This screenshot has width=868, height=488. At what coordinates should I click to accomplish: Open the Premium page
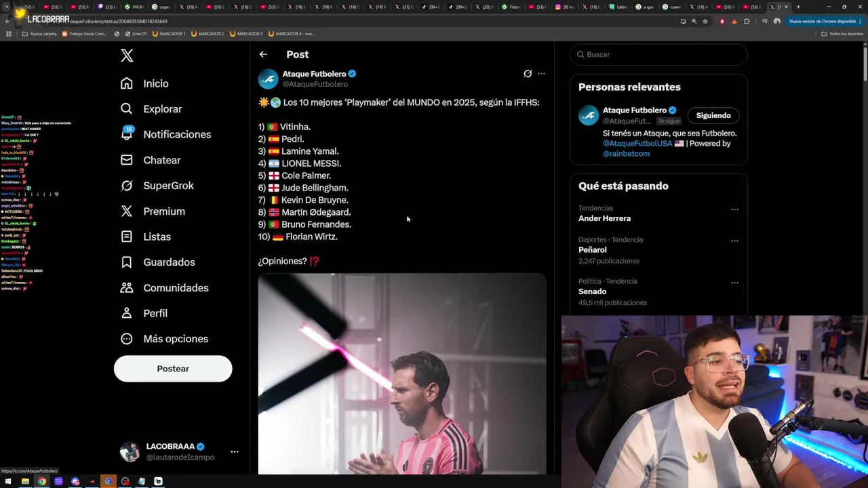pos(152,211)
